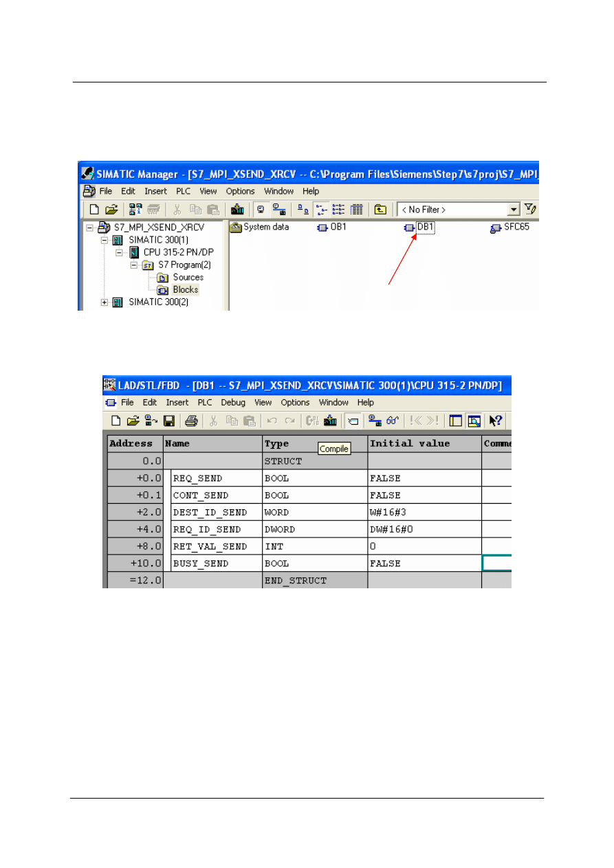Click the context Help arrow icon
Viewport: 614px width, 868px height.
click(495, 421)
